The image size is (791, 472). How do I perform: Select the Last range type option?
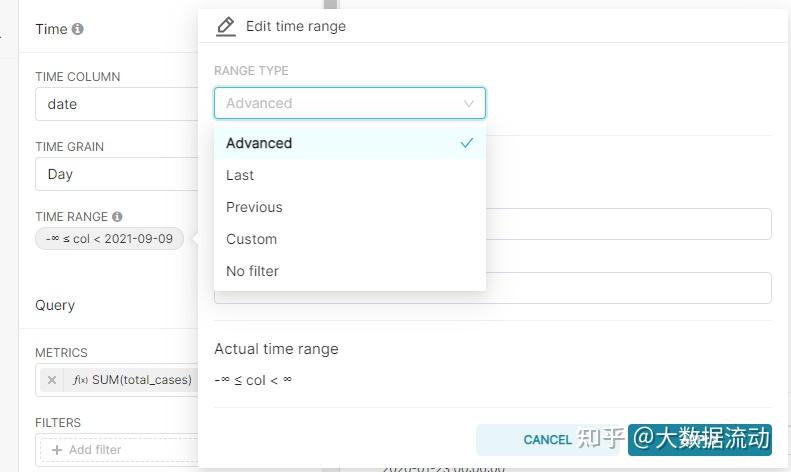(x=240, y=175)
